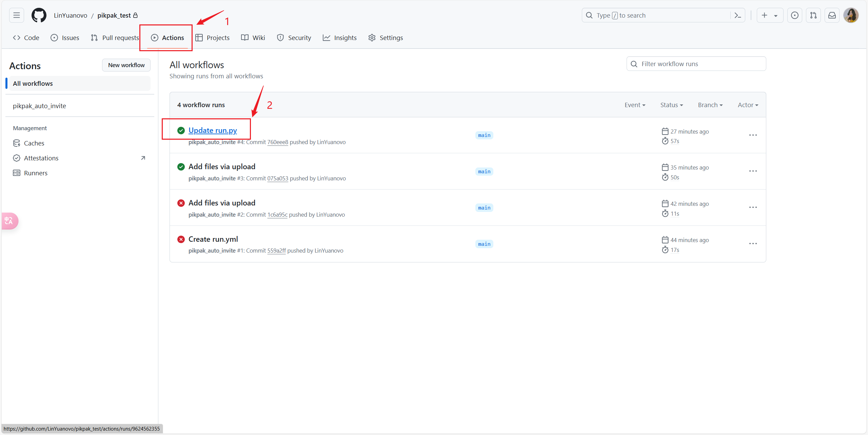Click the GitHub logo home icon

point(39,15)
